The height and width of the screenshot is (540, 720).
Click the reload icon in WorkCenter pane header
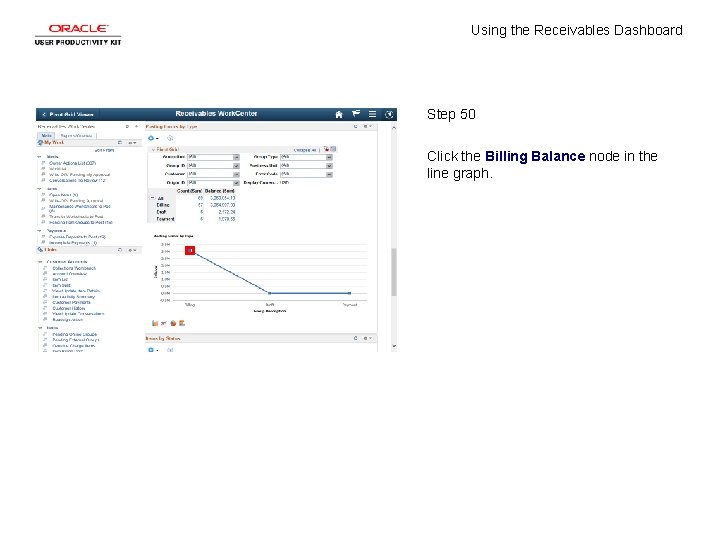pyautogui.click(x=127, y=126)
